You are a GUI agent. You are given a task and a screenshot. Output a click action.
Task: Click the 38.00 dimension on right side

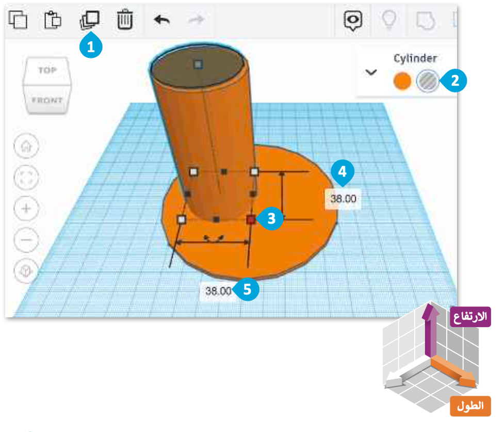coord(343,199)
